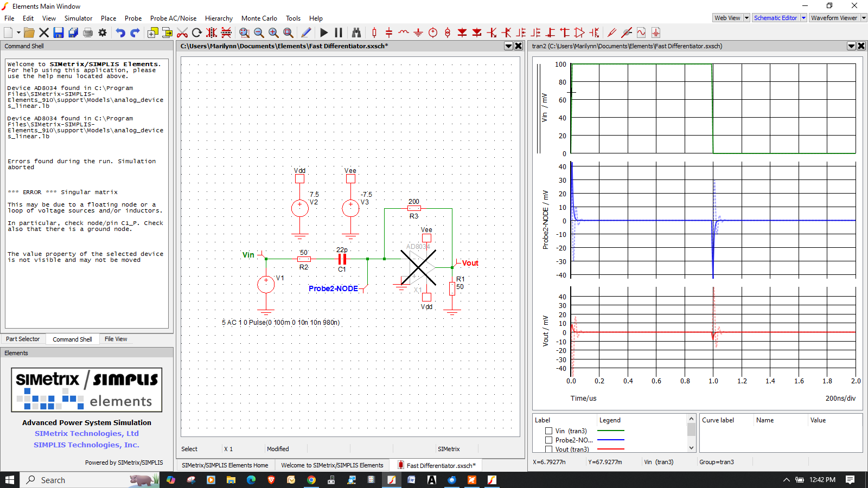Image resolution: width=868 pixels, height=488 pixels.
Task: Select the Probe2-NODE label in schematic
Action: point(333,288)
